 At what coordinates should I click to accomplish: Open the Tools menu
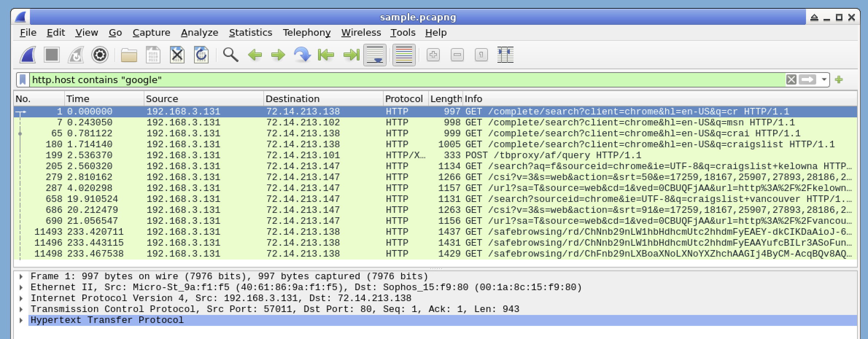tap(403, 32)
